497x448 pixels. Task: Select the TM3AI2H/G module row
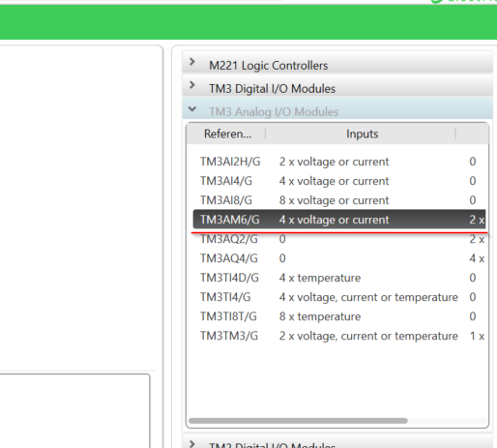[339, 162]
